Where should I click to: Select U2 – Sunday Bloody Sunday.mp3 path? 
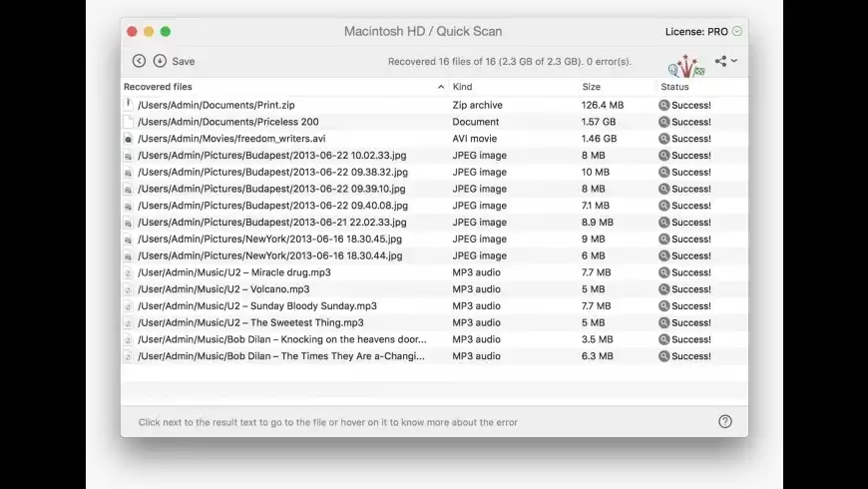[x=256, y=305]
